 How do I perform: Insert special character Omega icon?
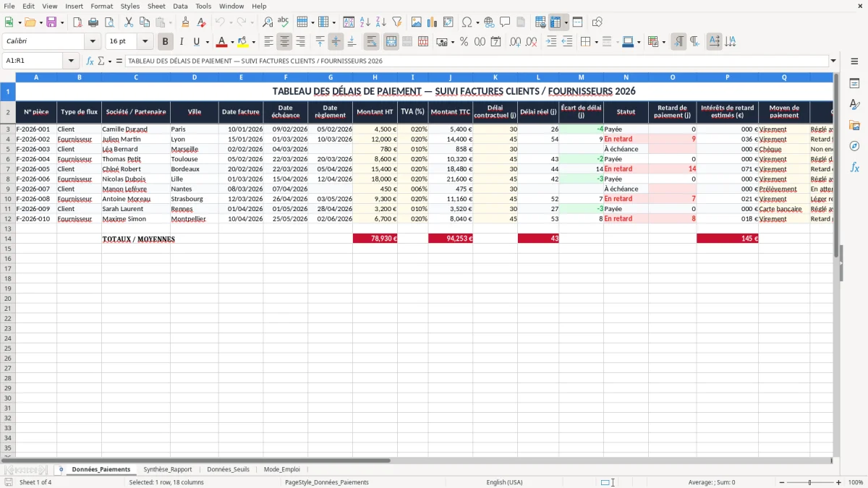point(467,22)
